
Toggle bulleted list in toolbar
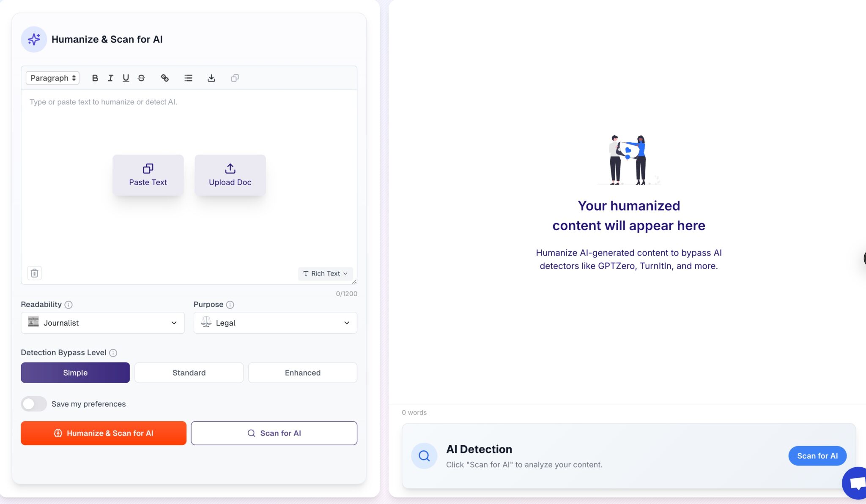pos(188,78)
